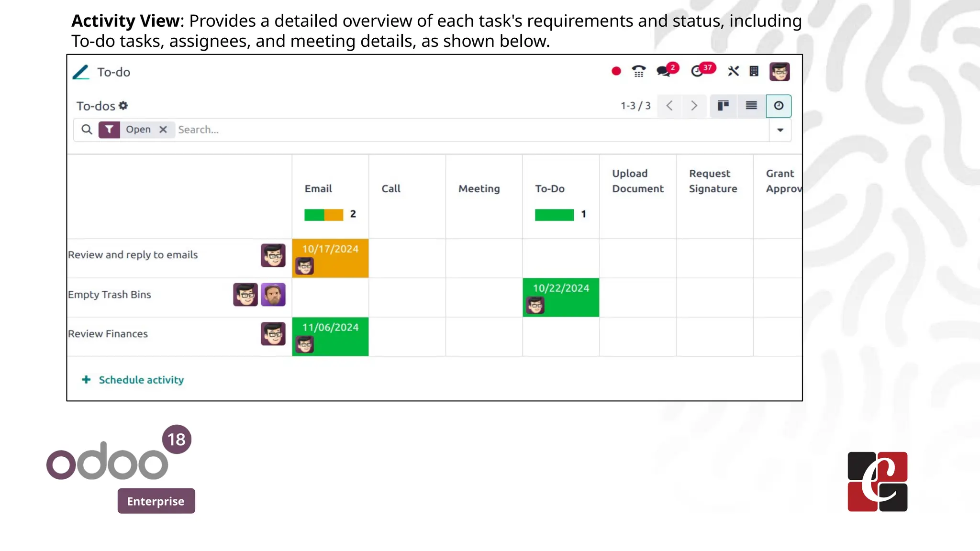Click the pager text 1-3 / 3
980x551 pixels.
tap(635, 106)
